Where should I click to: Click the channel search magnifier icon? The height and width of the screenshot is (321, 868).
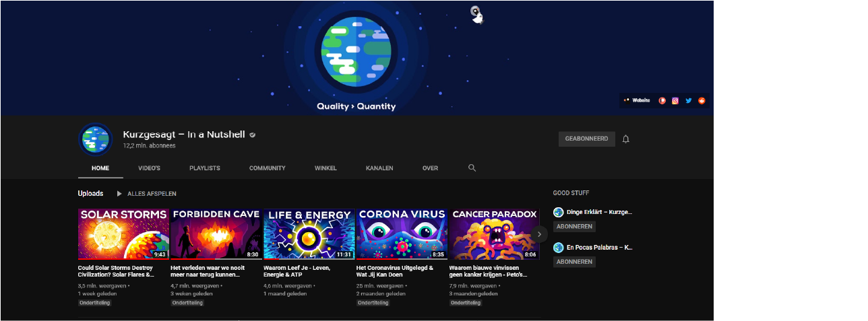472,168
